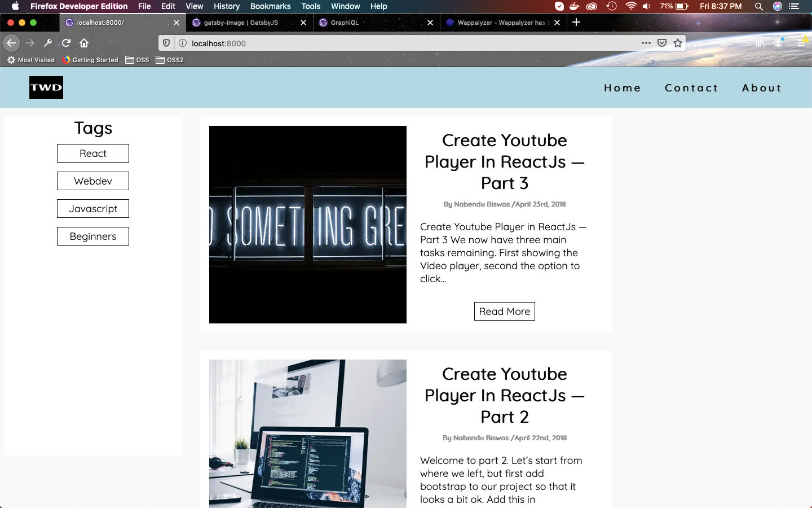Click the browser Back arrow button
Screen dimensions: 812x508
point(11,43)
